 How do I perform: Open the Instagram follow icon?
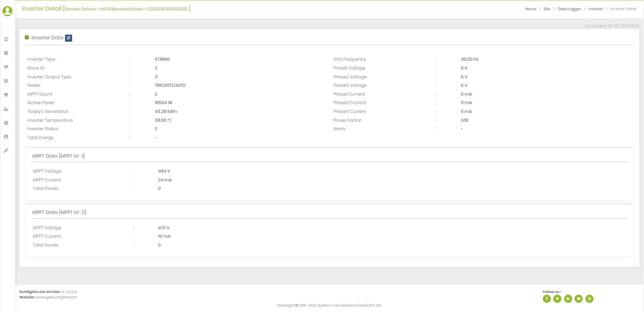click(x=589, y=299)
